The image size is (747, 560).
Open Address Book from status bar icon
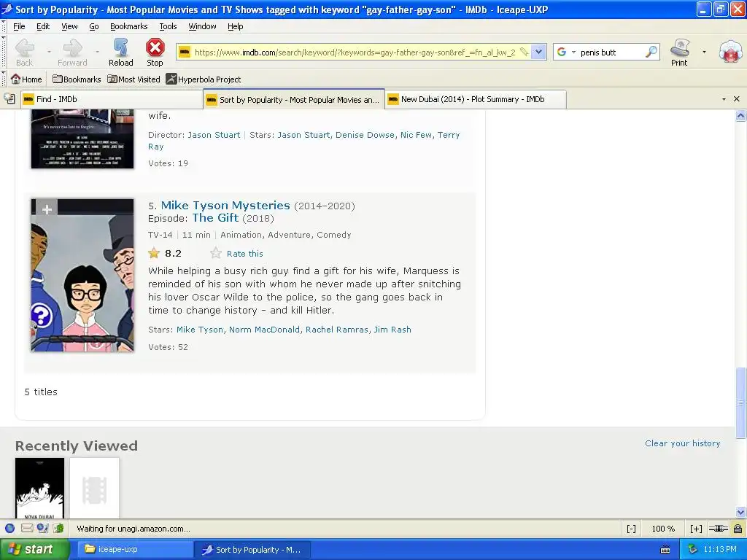(x=58, y=528)
